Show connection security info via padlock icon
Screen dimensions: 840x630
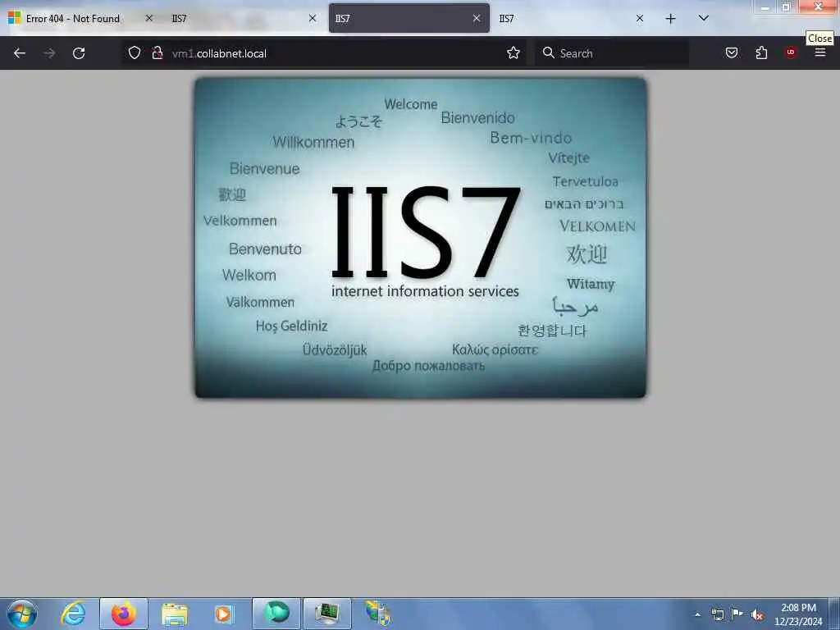click(x=157, y=52)
